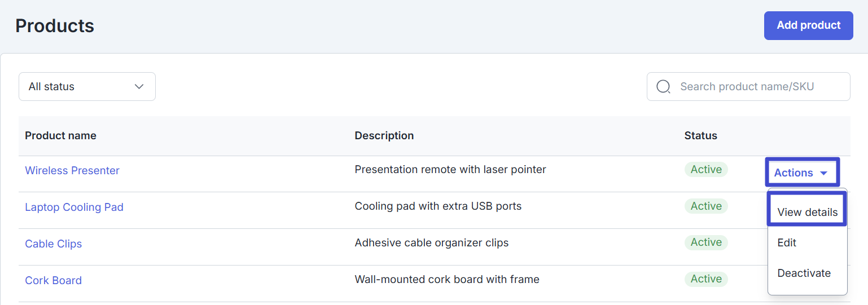Open the Laptop Cooling Pad link
The height and width of the screenshot is (305, 868).
(x=74, y=207)
